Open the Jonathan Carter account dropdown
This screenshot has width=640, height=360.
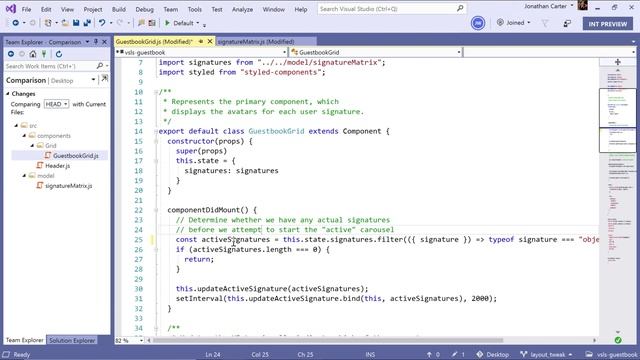[572, 6]
